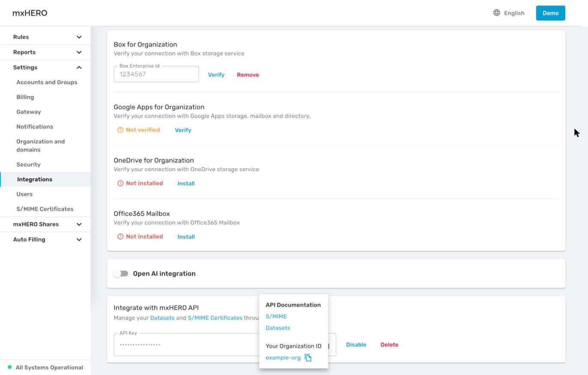Open the Datasets API documentation link

point(278,328)
